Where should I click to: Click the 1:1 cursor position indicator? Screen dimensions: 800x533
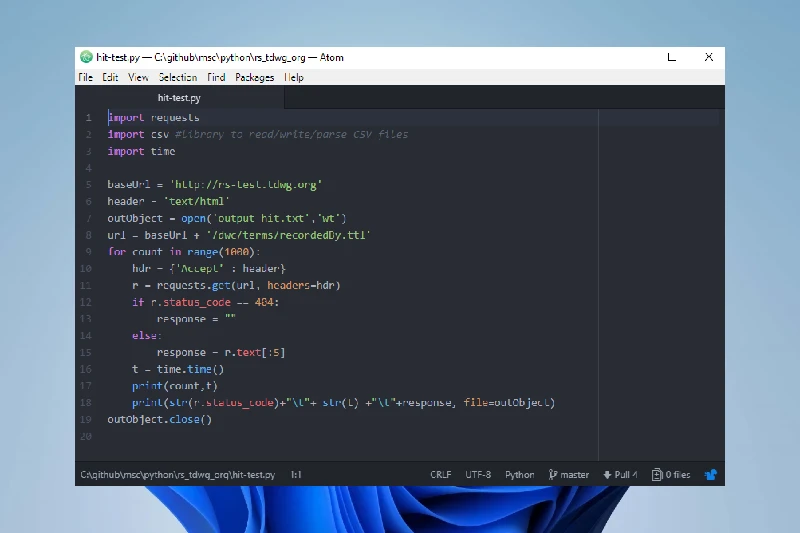[x=296, y=475]
